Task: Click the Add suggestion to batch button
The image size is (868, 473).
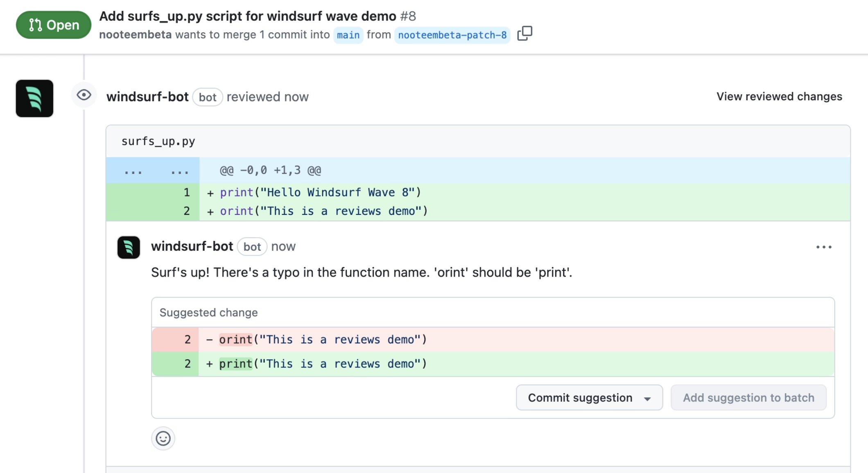Action: click(x=748, y=397)
